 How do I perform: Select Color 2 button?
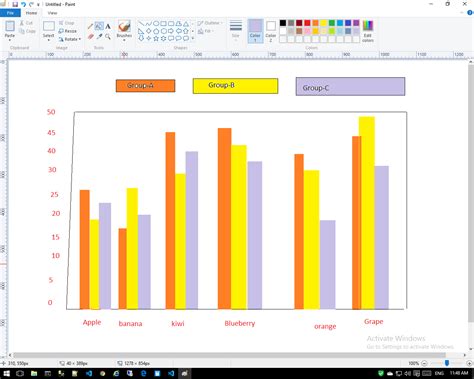tap(271, 31)
